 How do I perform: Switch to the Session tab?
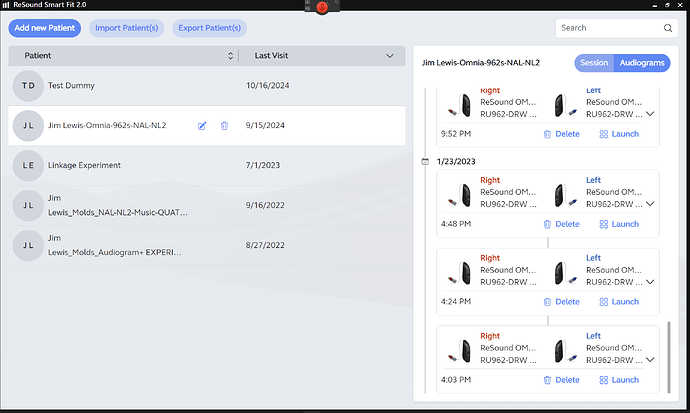coord(594,63)
